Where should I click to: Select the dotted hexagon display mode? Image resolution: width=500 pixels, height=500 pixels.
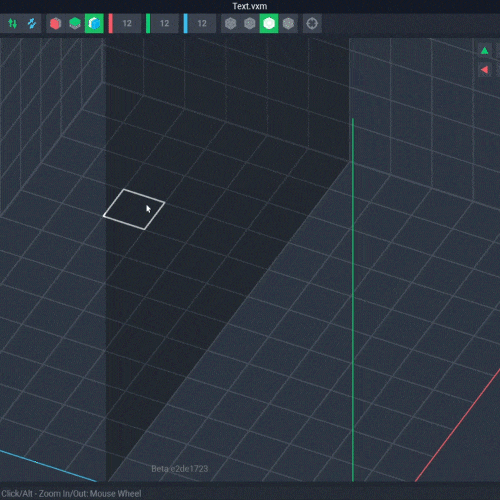tap(288, 24)
